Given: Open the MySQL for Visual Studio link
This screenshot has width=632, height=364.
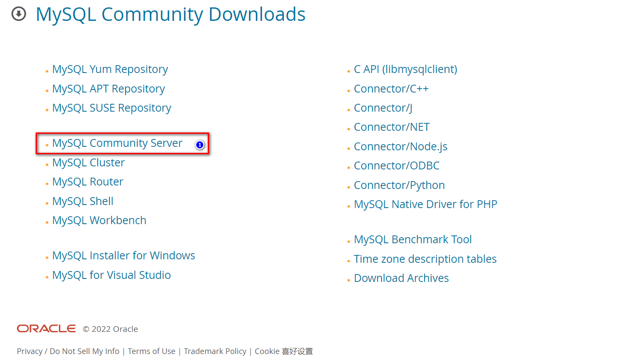Looking at the screenshot, I should [111, 275].
